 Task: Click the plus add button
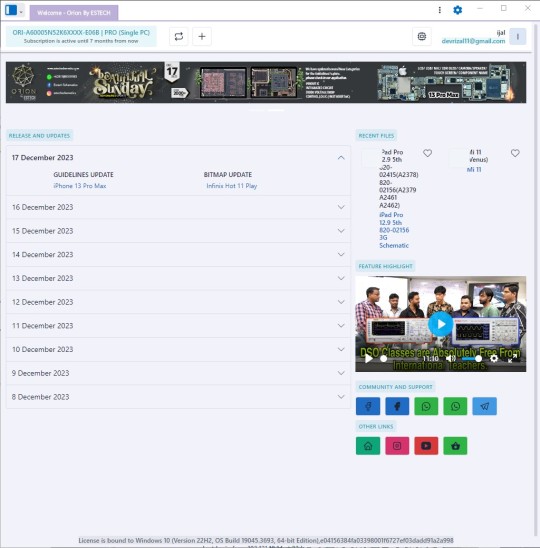(x=202, y=36)
